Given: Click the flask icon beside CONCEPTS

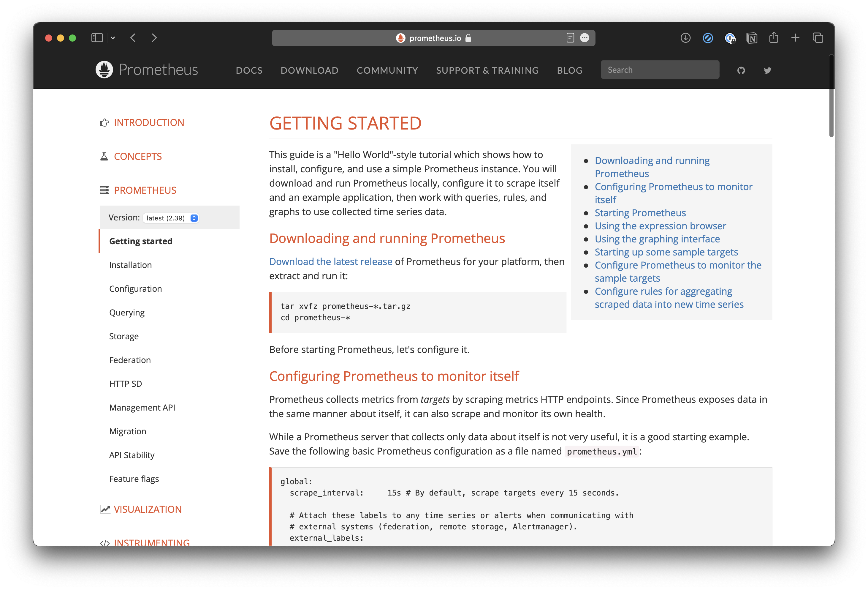Looking at the screenshot, I should (104, 156).
